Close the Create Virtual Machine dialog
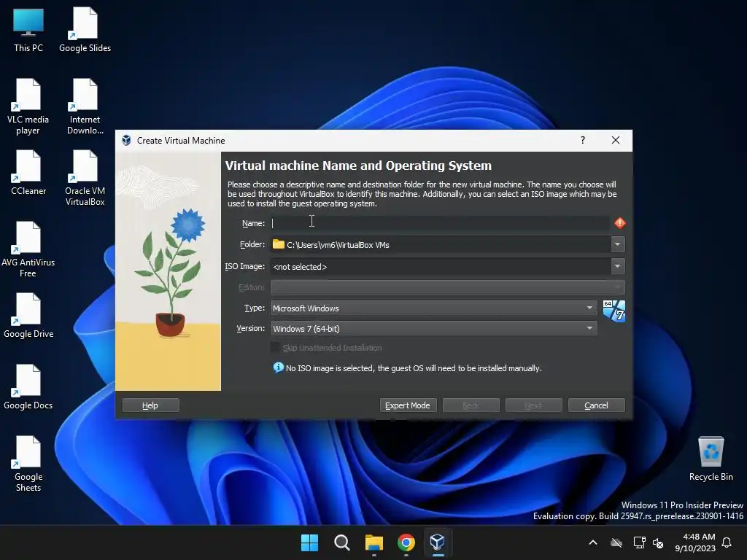Image resolution: width=747 pixels, height=560 pixels. 616,140
